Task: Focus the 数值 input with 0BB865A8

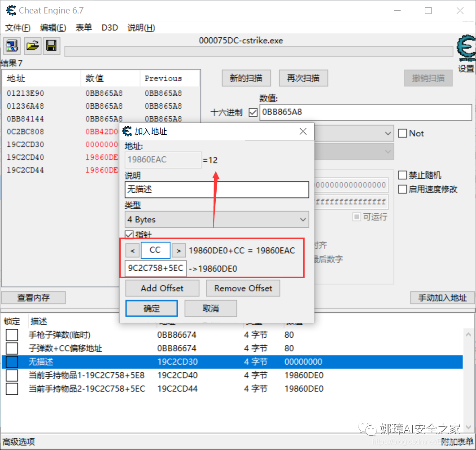Action: click(x=366, y=112)
